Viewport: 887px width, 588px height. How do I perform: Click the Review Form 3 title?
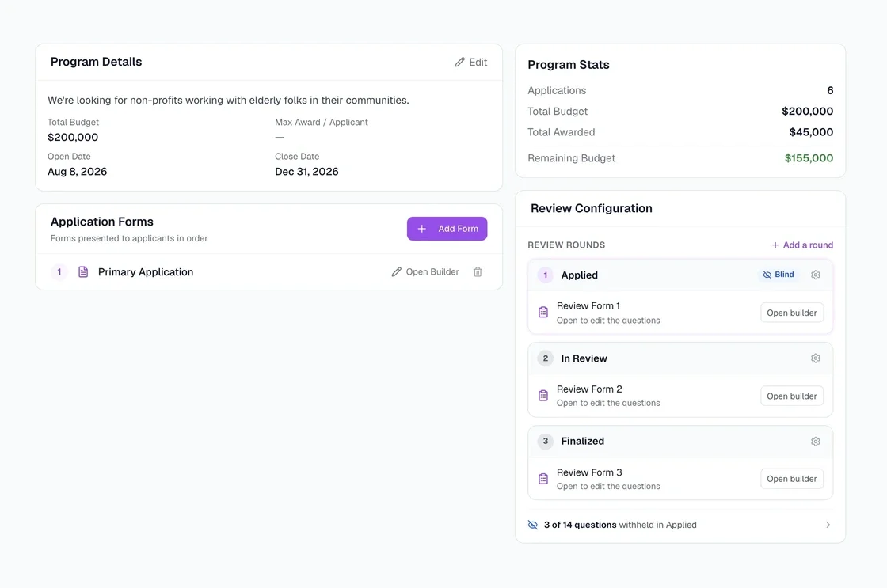[589, 472]
